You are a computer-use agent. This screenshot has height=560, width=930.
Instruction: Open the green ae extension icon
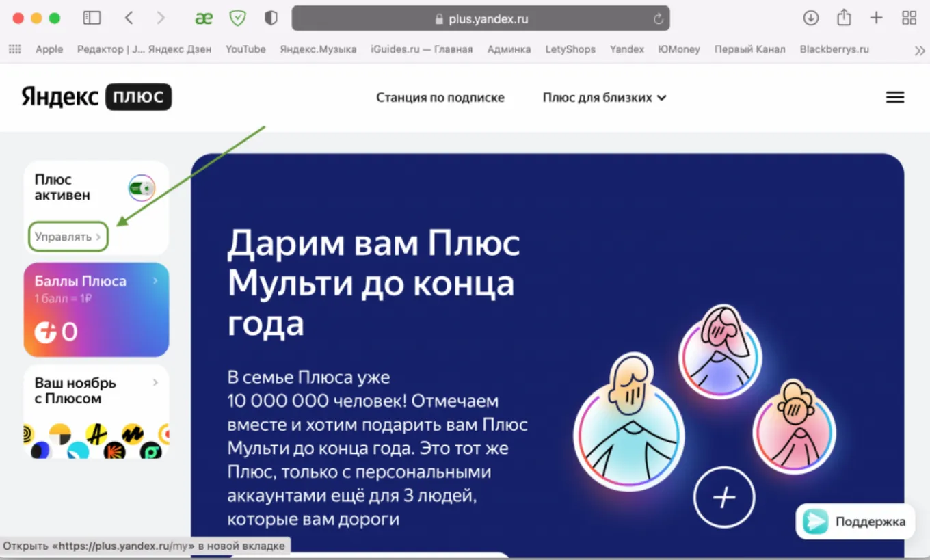(204, 18)
